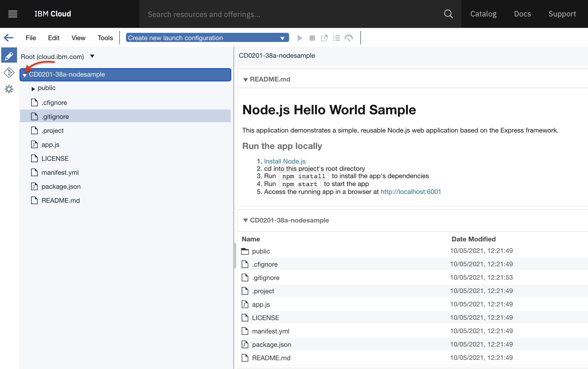
Task: Open the View menu
Action: click(79, 38)
